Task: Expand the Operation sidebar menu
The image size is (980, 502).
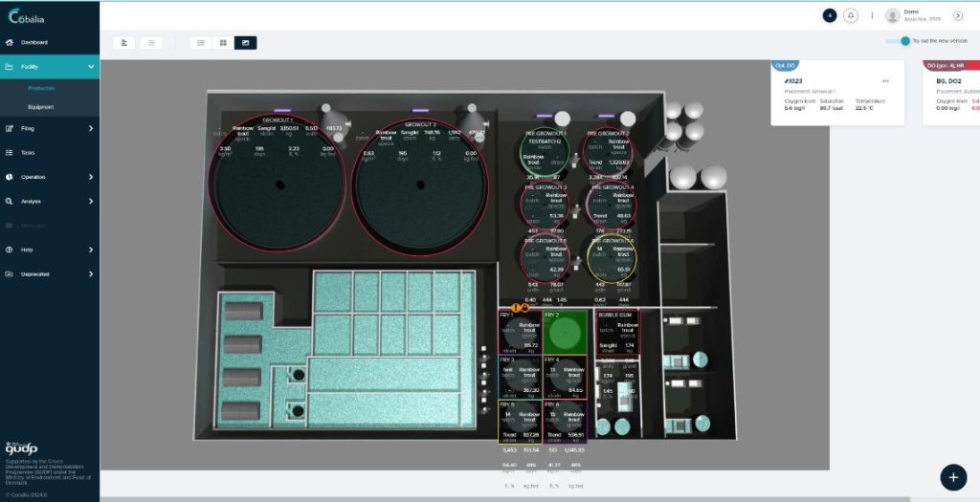Action: [91, 177]
